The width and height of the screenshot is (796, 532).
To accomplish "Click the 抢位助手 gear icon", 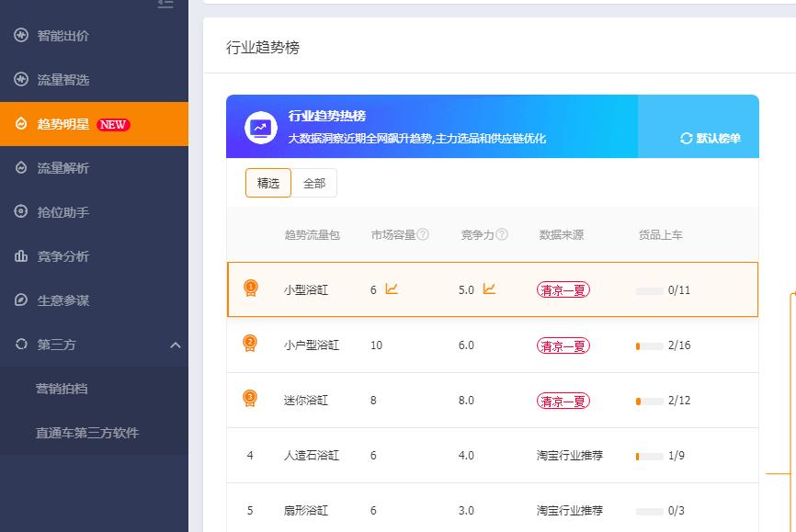I will click(x=21, y=212).
